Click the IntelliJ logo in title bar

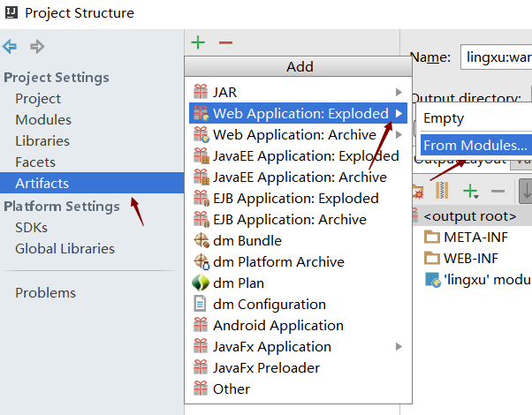pos(11,12)
